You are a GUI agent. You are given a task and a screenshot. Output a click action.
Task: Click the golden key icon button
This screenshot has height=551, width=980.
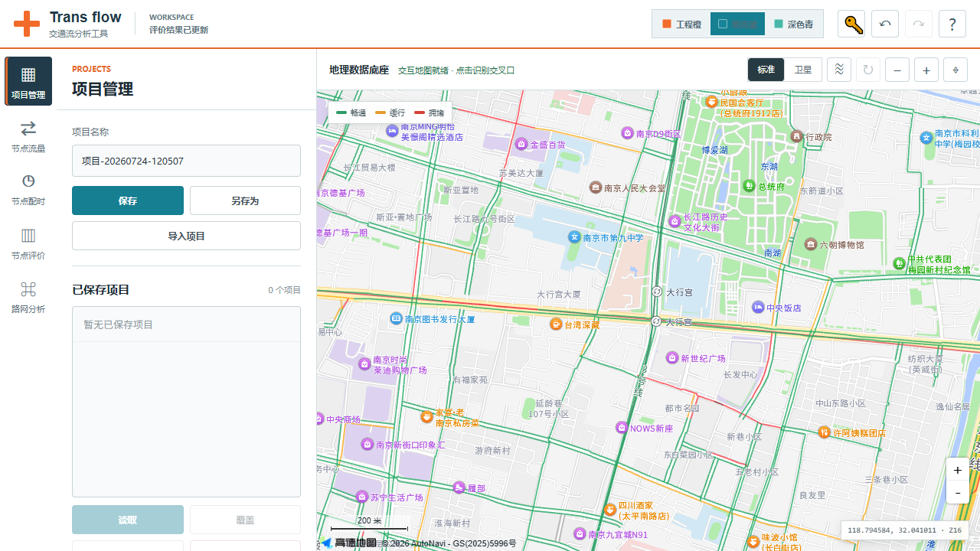[852, 24]
